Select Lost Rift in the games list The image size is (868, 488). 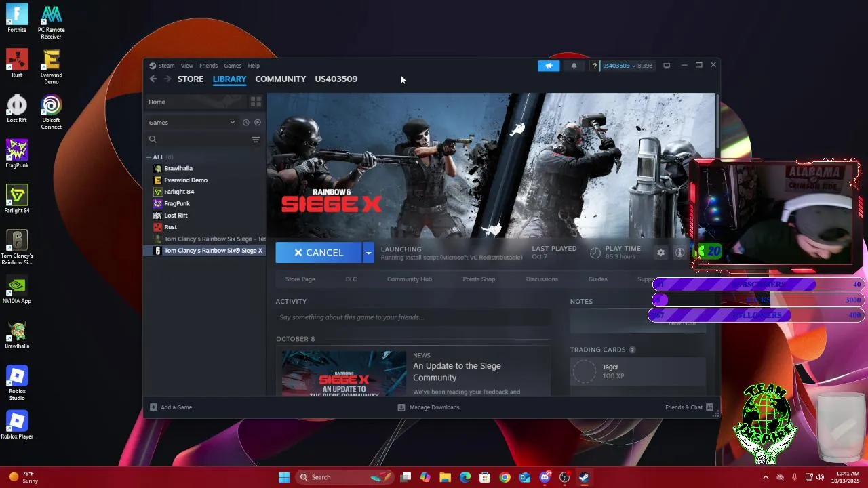[176, 216]
